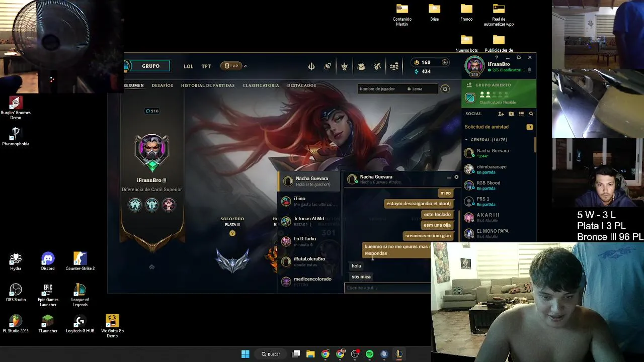Click the friends list scrollbar

tap(535, 144)
